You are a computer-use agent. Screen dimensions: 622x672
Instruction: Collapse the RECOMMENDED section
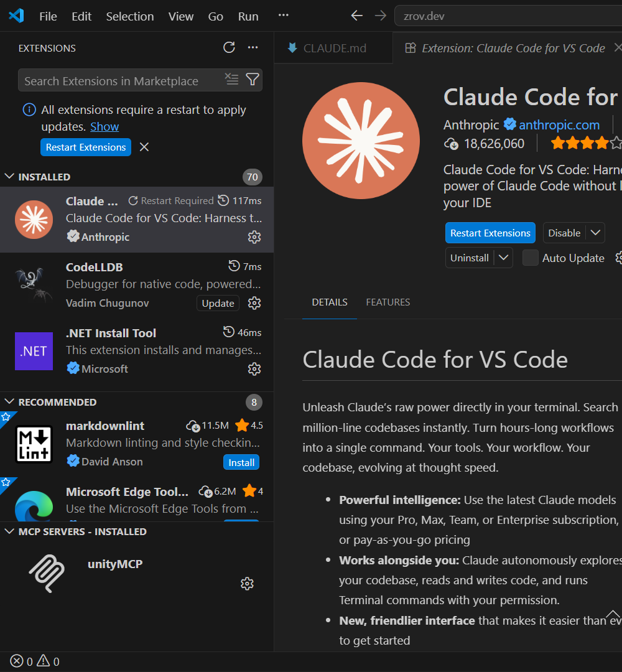(x=9, y=402)
